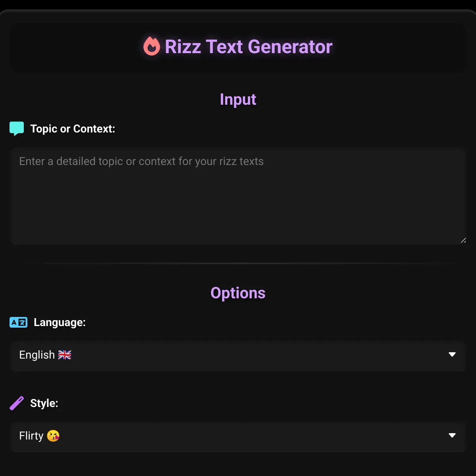Click the textarea resize handle

pyautogui.click(x=463, y=240)
